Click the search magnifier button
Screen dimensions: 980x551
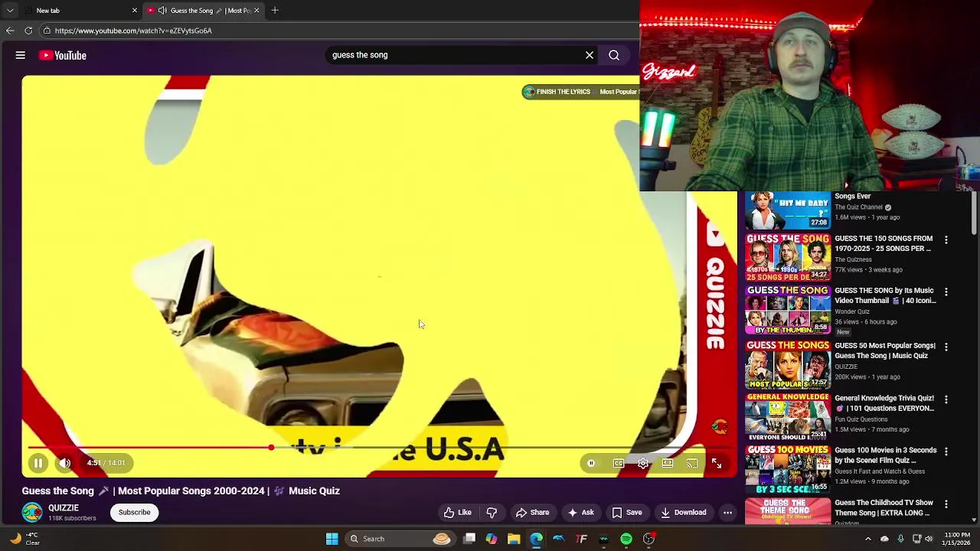pos(614,55)
